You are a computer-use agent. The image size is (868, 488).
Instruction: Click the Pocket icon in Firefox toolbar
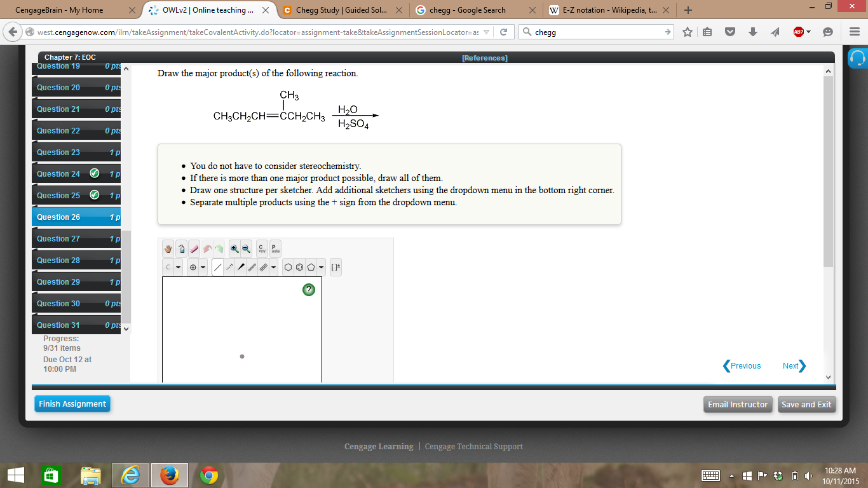[x=730, y=32]
